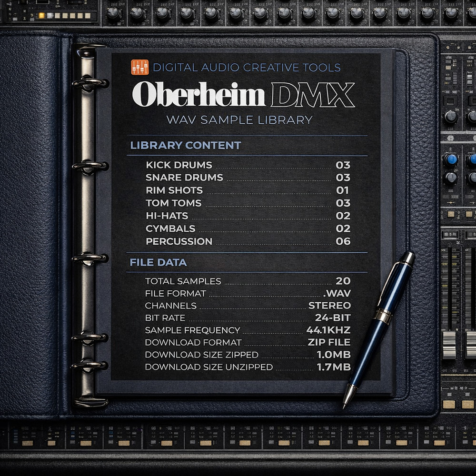Viewport: 476px width, 476px height.
Task: Select the Snare Drums category entry
Action: click(x=186, y=178)
